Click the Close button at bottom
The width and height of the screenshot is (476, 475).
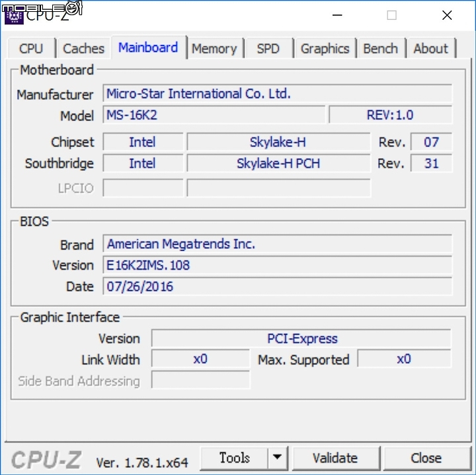coord(426,458)
